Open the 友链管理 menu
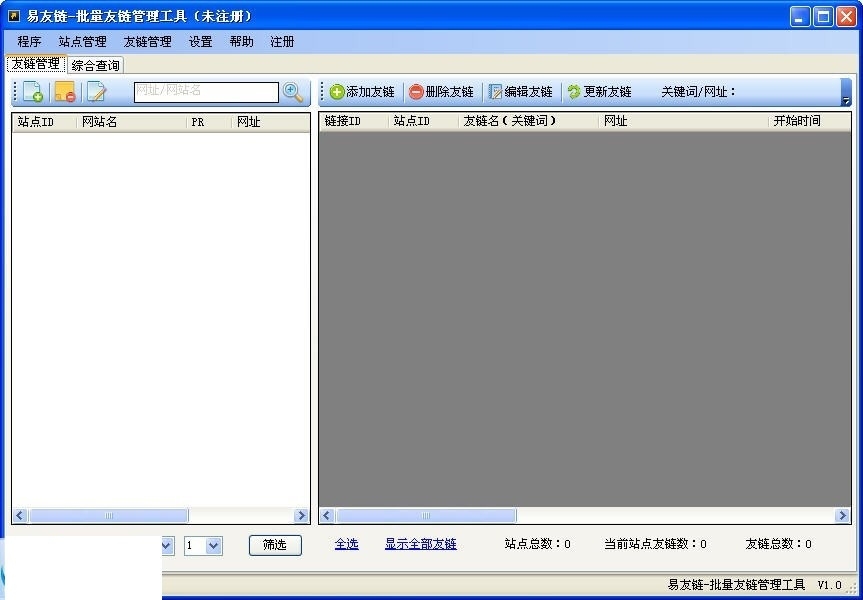863x600 pixels. click(x=148, y=42)
